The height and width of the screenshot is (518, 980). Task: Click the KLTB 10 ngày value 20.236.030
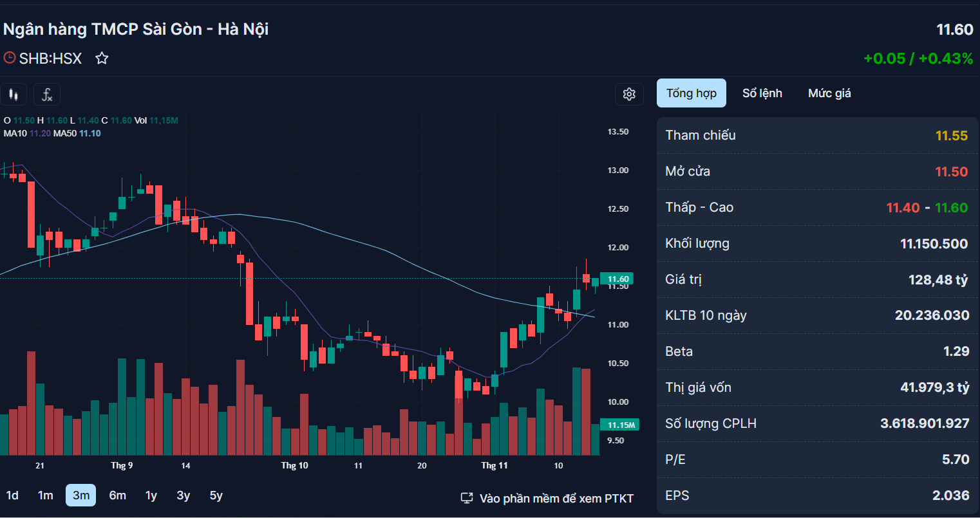coord(932,315)
